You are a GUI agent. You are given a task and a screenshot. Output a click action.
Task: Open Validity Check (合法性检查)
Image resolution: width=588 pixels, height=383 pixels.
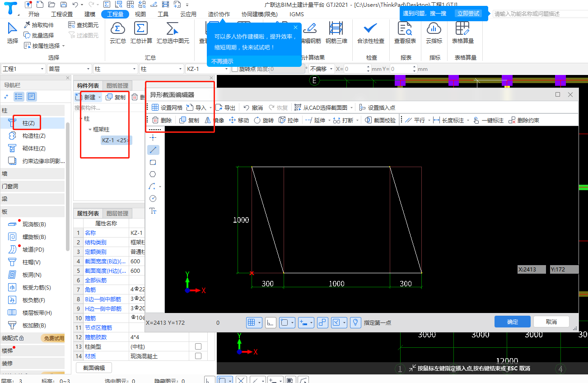click(370, 33)
